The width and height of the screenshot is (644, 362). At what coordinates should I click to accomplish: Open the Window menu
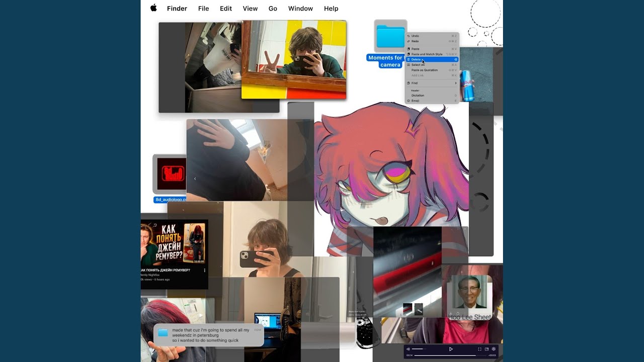(300, 9)
